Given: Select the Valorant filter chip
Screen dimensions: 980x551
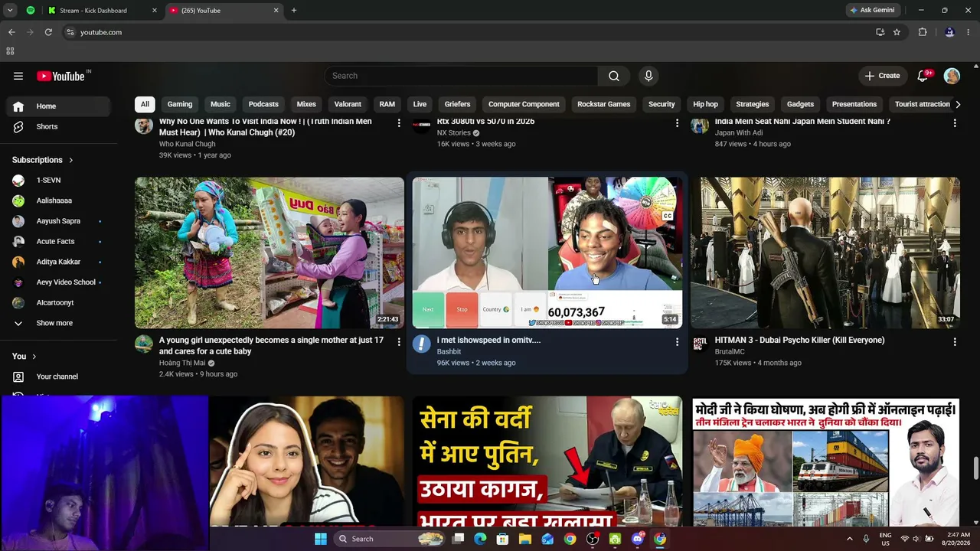Looking at the screenshot, I should [348, 104].
